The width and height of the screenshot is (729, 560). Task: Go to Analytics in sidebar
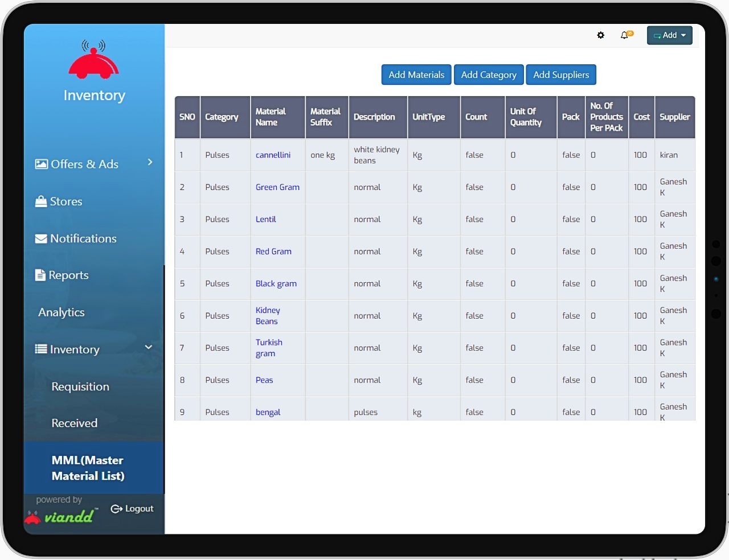click(62, 312)
